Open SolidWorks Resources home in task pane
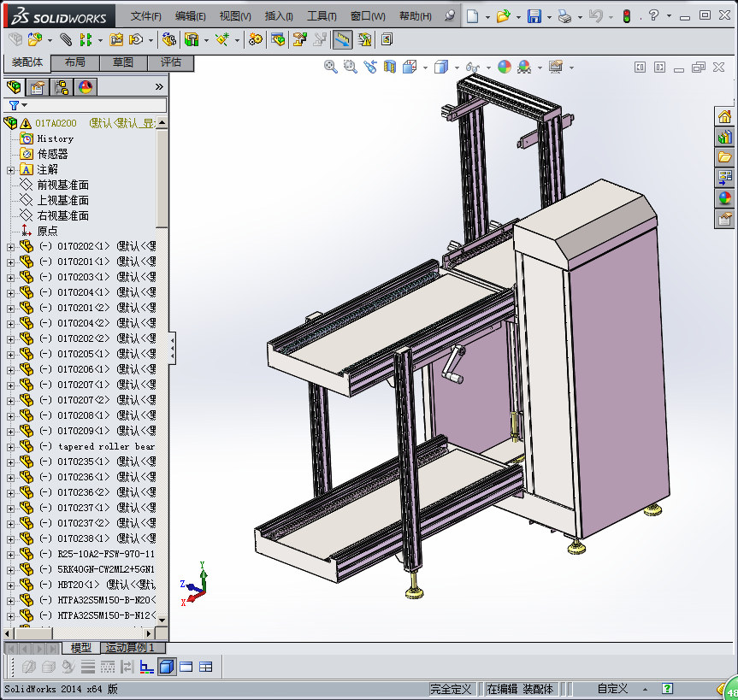 (724, 116)
